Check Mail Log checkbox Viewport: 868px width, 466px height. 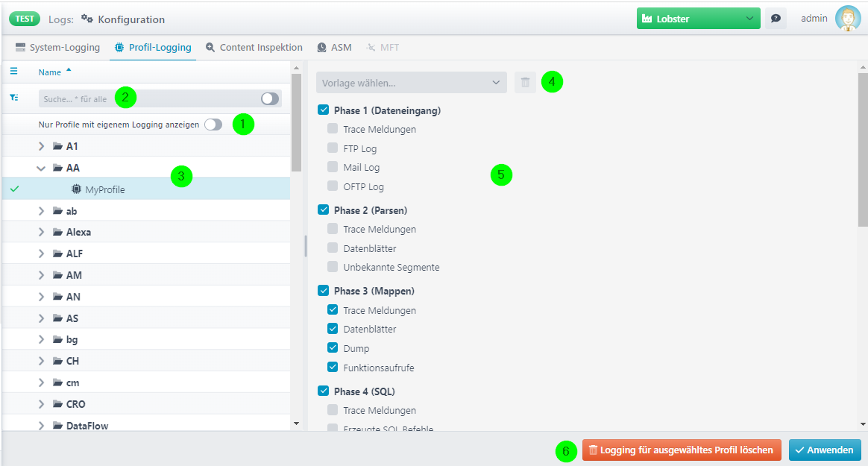(332, 166)
